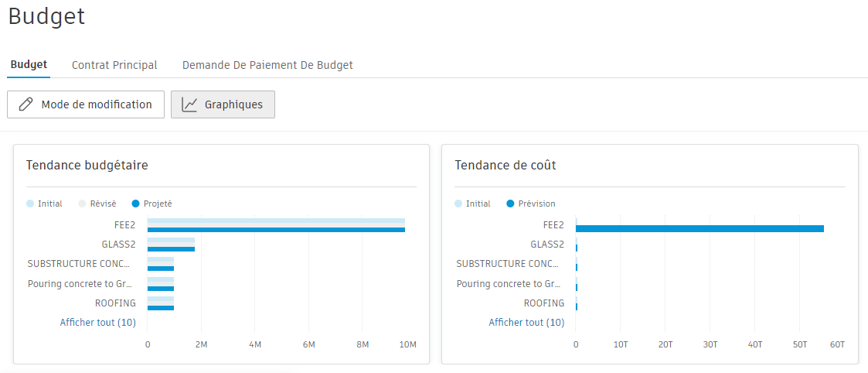
Task: Click SUBSTRUCTURE CONC... label in Tendance de coût
Action: point(508,263)
